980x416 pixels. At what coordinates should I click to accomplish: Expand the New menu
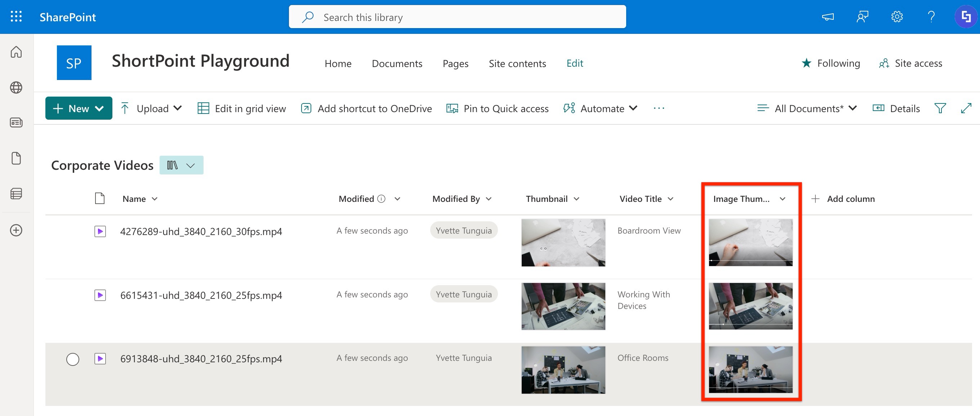(79, 108)
